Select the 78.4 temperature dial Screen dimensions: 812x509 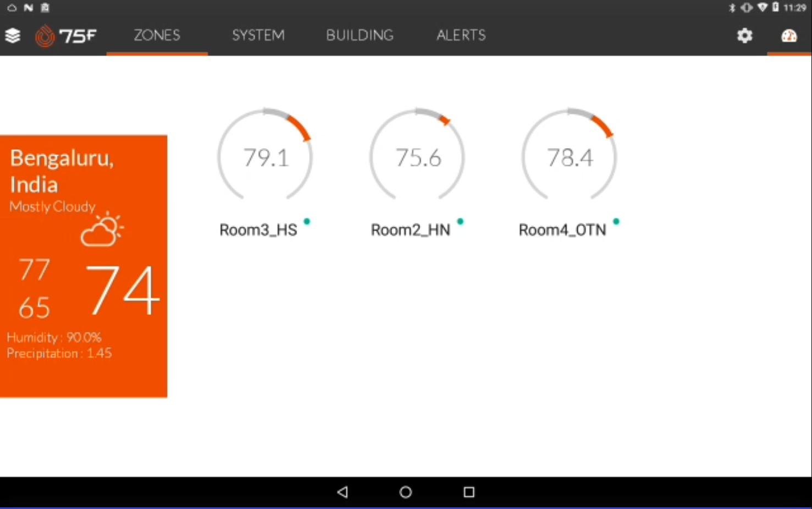click(x=570, y=155)
